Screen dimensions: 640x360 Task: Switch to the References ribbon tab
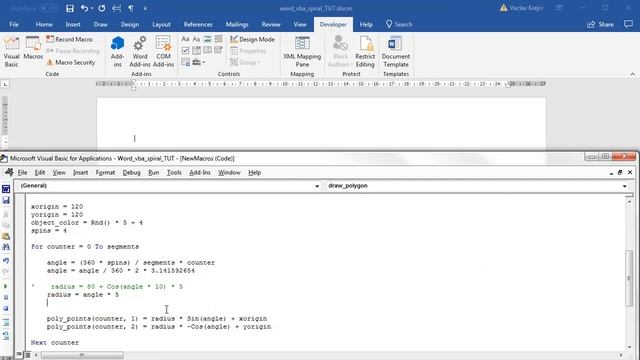coord(198,24)
